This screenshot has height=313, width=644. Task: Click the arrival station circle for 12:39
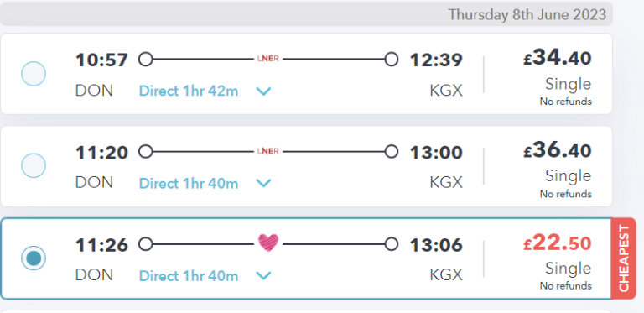click(392, 59)
